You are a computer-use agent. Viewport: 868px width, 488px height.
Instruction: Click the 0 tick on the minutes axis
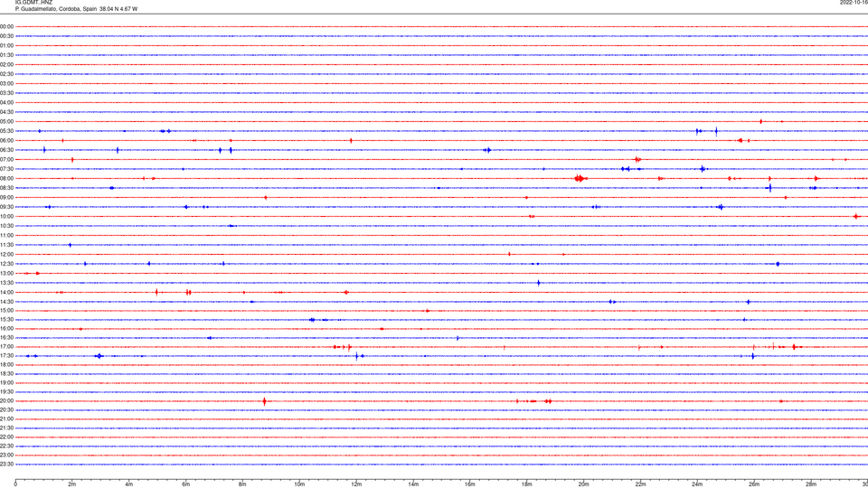(15, 484)
